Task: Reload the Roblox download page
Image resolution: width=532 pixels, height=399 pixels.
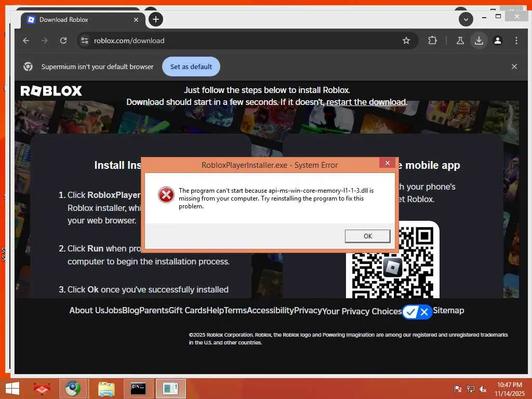Action: 63,41
